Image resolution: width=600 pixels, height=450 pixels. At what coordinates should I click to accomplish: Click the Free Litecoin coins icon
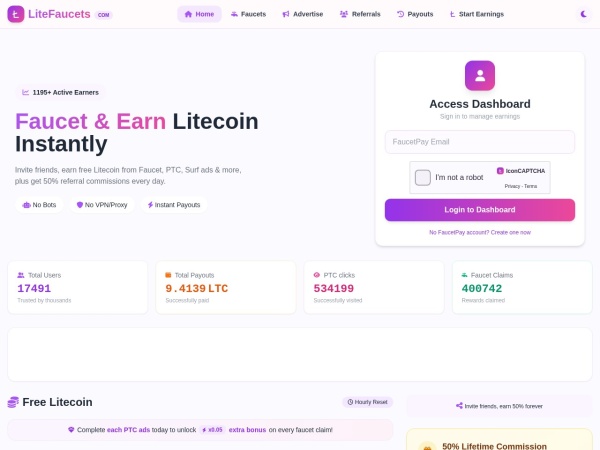click(x=13, y=402)
